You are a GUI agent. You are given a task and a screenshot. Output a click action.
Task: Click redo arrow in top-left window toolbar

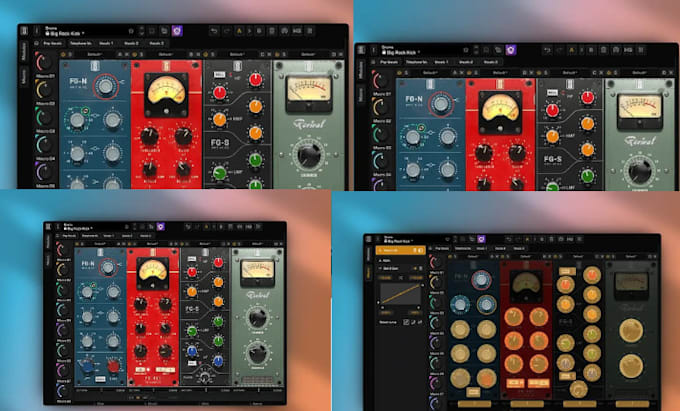[226, 31]
